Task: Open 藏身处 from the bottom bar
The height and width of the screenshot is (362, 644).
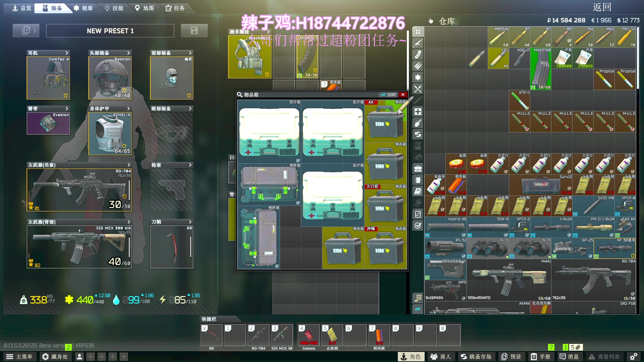Action: coord(55,357)
